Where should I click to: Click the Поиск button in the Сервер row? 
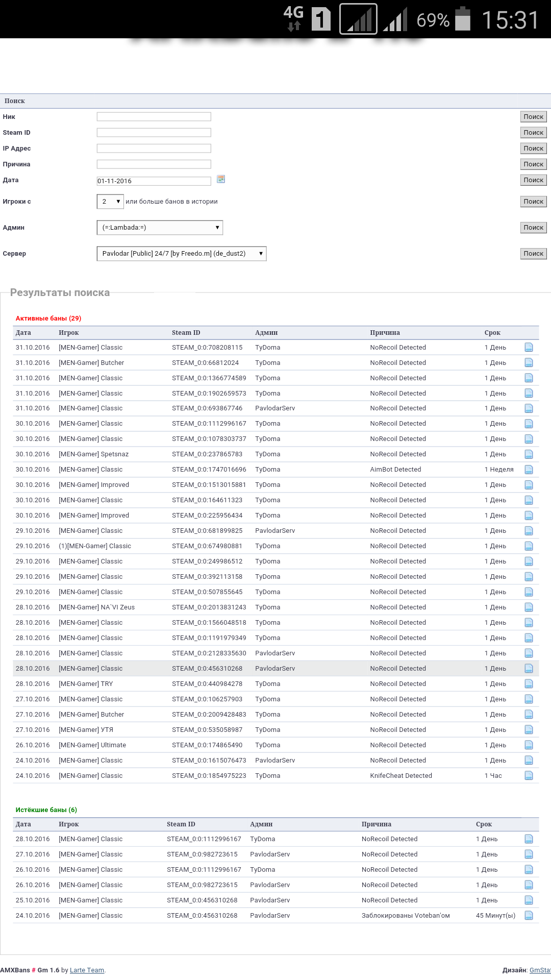[x=533, y=254]
